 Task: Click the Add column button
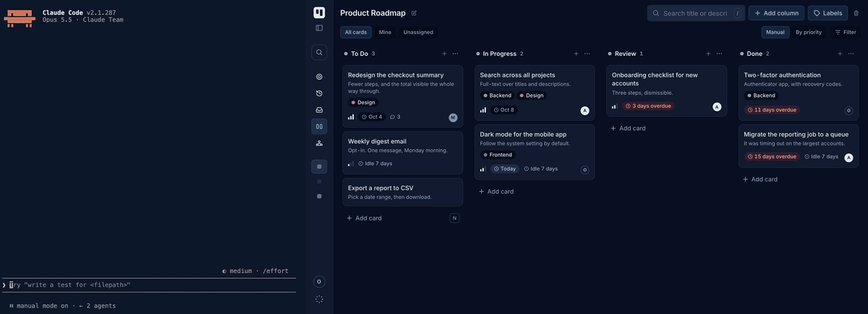click(x=776, y=13)
